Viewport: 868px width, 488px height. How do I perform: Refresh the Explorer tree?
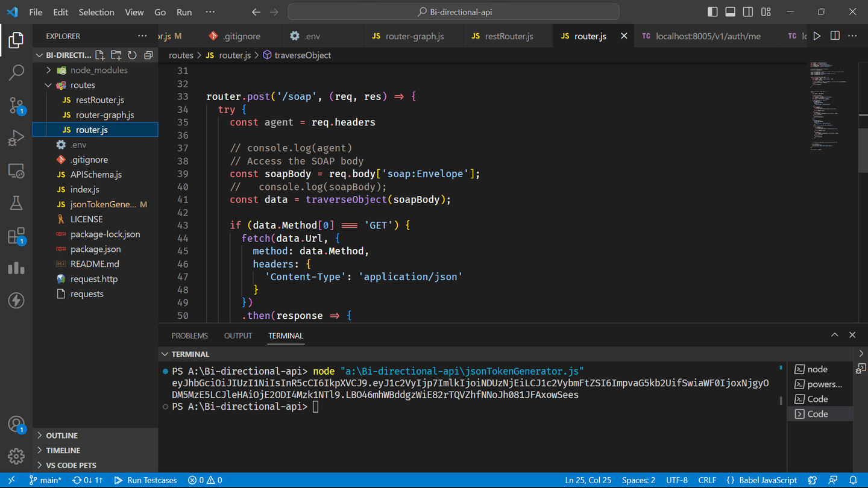[x=132, y=55]
